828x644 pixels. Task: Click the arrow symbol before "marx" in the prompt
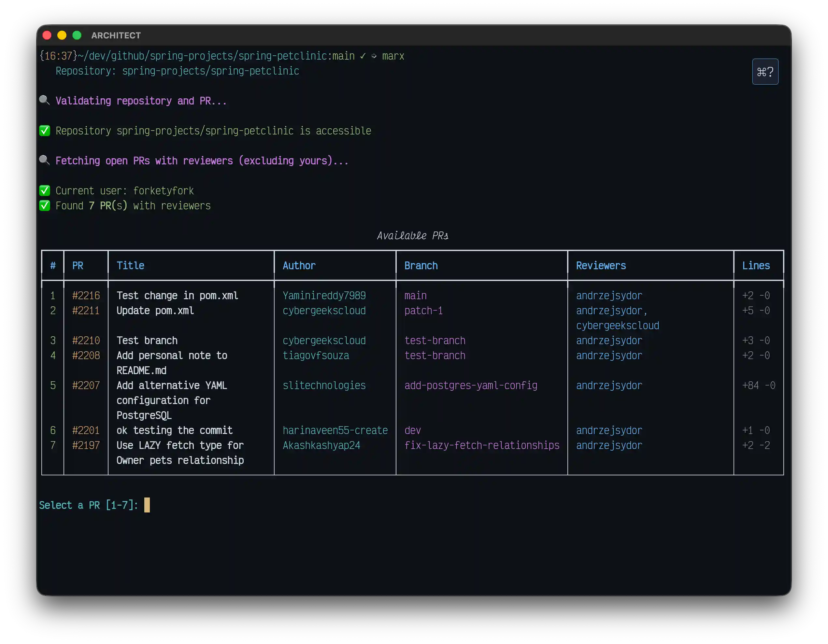click(x=374, y=56)
